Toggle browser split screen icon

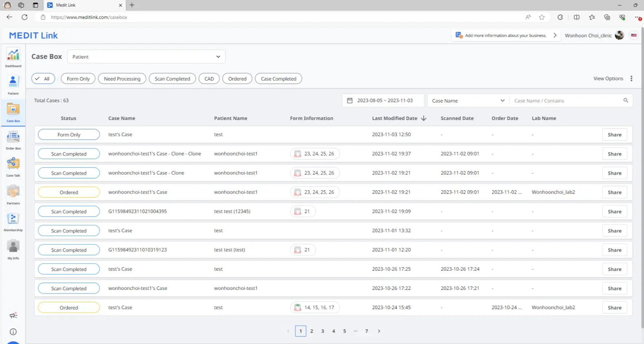(x=577, y=17)
